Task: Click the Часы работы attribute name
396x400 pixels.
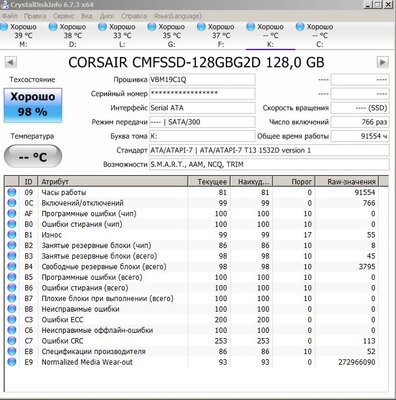Action: (x=64, y=192)
